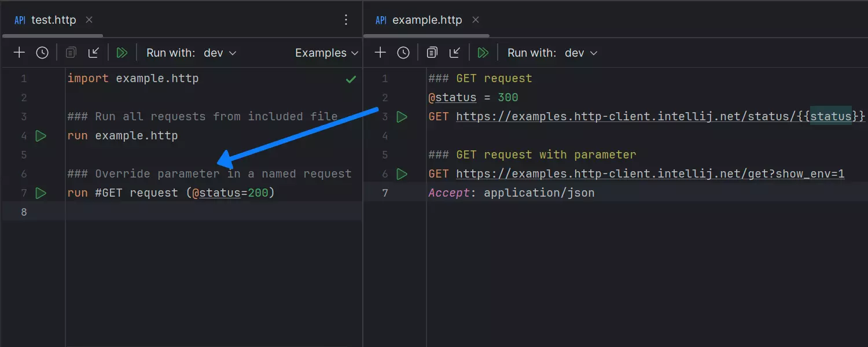This screenshot has height=347, width=868.
Task: Open the Convert from cURL icon in example.http
Action: (455, 52)
